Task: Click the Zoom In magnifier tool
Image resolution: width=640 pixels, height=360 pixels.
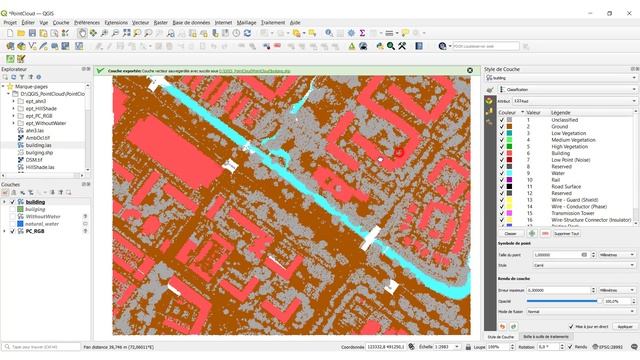Action: 104,33
